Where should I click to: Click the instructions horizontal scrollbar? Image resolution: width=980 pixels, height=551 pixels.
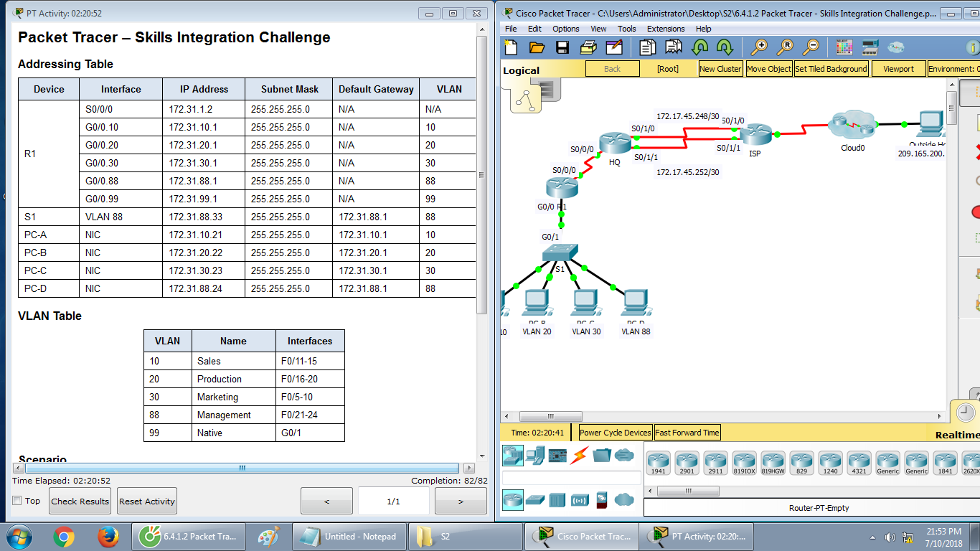coord(242,468)
